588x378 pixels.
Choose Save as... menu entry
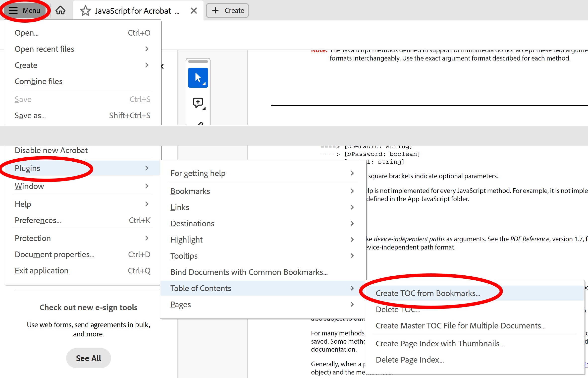tap(82, 115)
